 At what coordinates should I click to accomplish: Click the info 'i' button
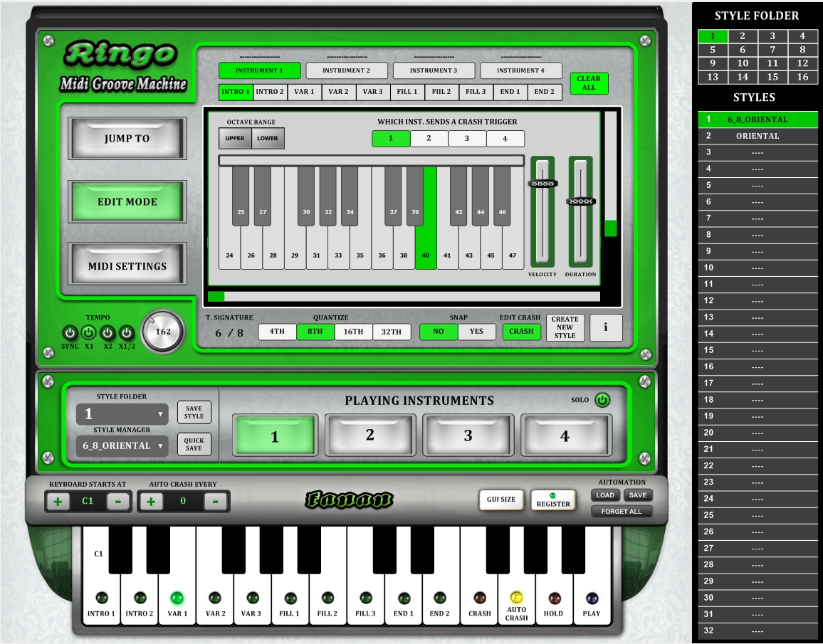tap(606, 328)
